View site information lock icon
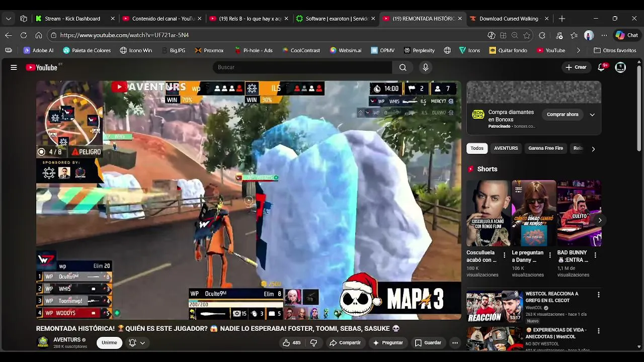Screen dimensions: 644x362 pos(53,35)
